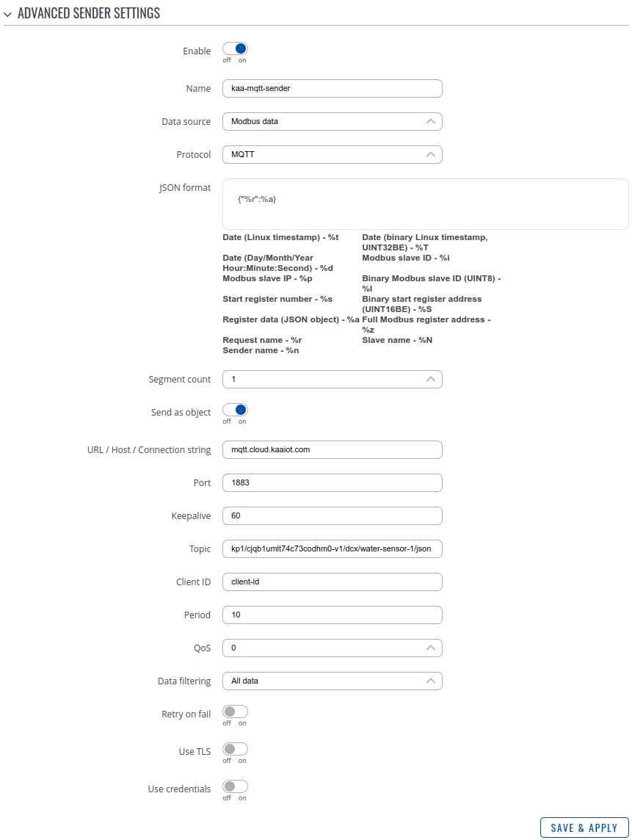Click the Port field showing 1883

332,482
